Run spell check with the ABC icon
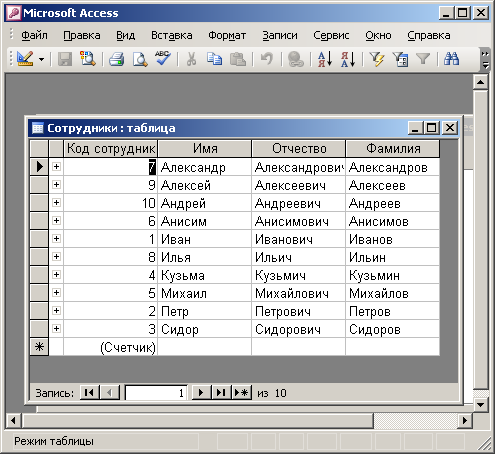 [163, 59]
